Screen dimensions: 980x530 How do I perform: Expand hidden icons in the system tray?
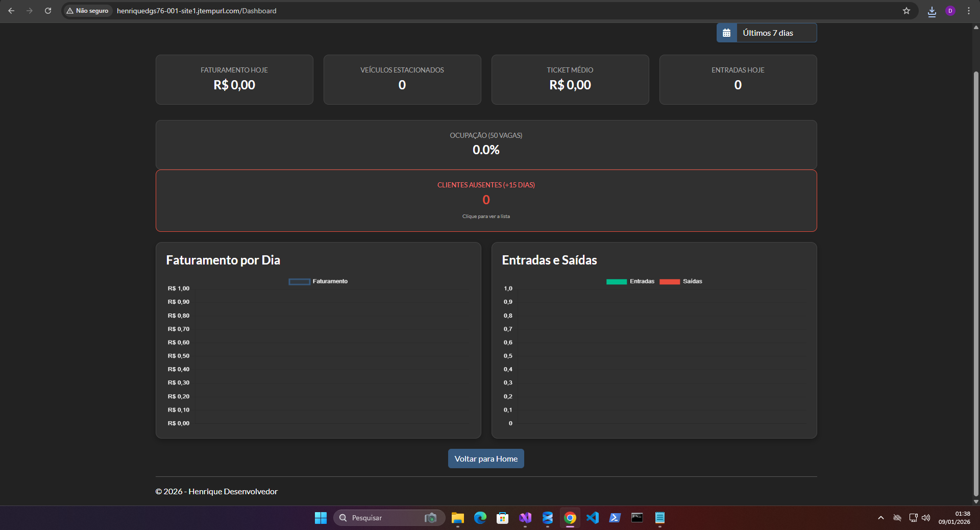880,518
